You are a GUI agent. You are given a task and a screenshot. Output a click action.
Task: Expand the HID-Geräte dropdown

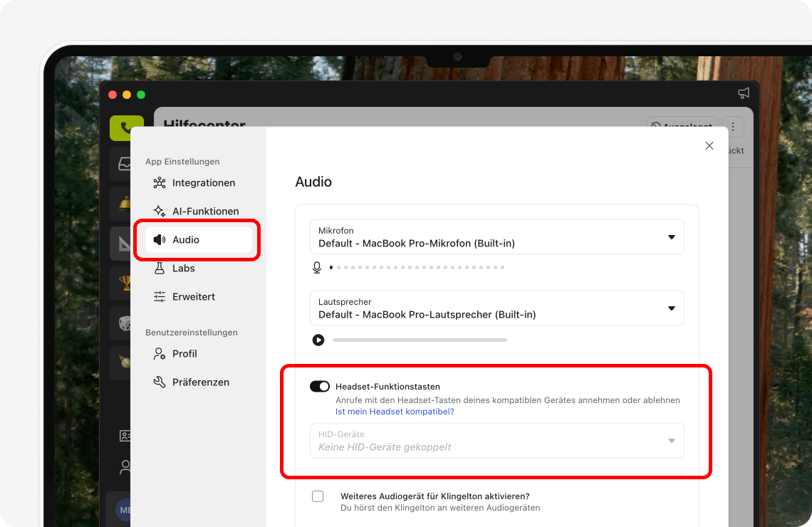pos(670,440)
